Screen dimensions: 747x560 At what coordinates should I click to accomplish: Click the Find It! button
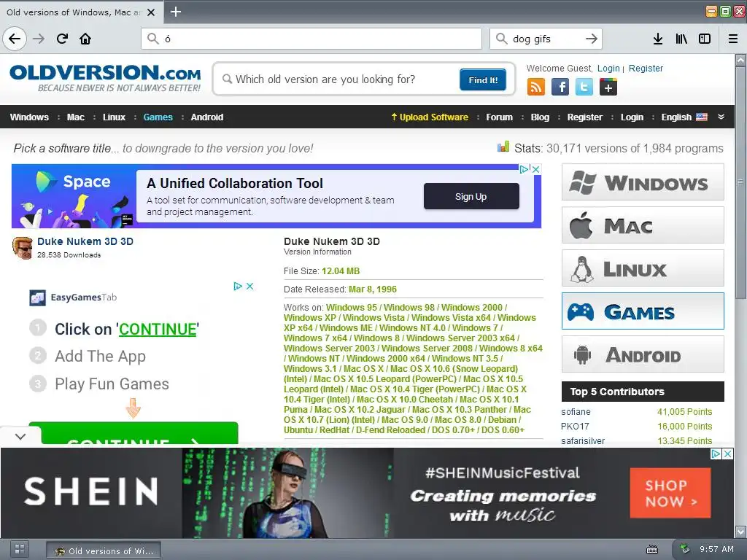483,79
